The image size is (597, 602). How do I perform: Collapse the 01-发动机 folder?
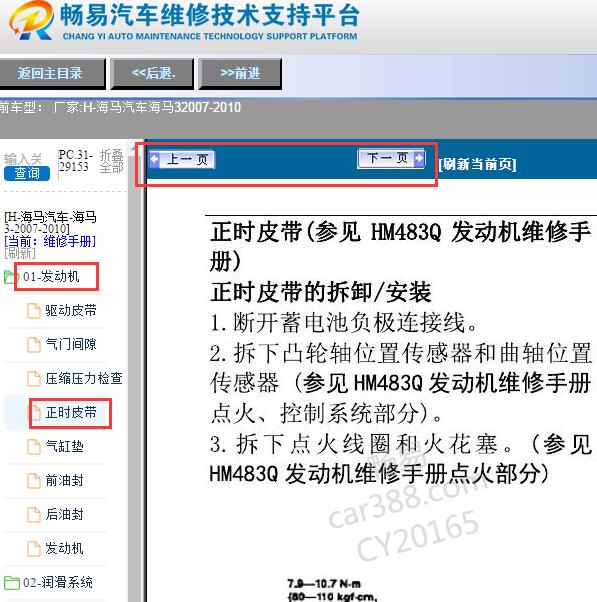point(51,276)
